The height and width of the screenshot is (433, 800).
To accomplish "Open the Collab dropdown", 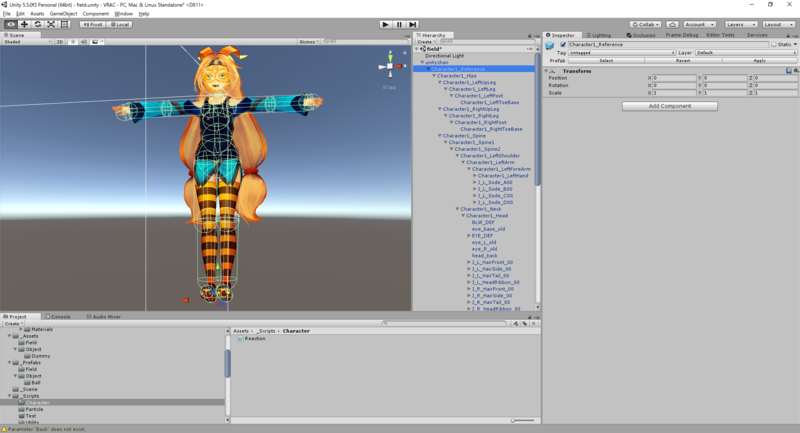I will [646, 24].
